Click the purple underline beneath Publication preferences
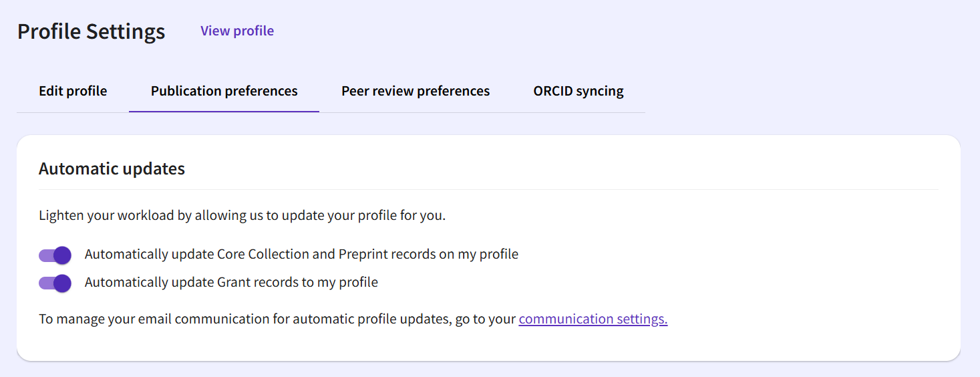Image resolution: width=980 pixels, height=377 pixels. click(224, 111)
